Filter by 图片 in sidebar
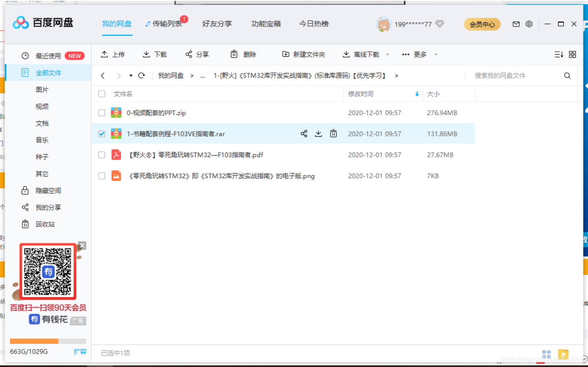588x367 pixels. point(42,90)
